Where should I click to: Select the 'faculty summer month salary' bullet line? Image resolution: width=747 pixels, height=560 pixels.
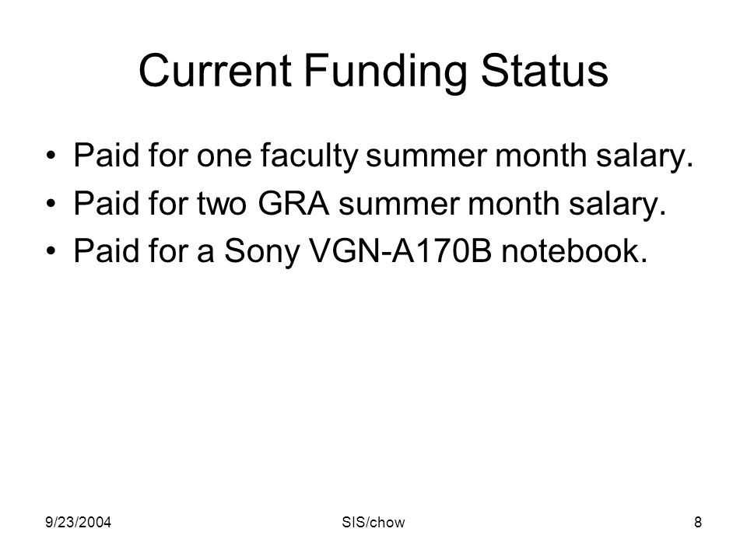click(383, 156)
